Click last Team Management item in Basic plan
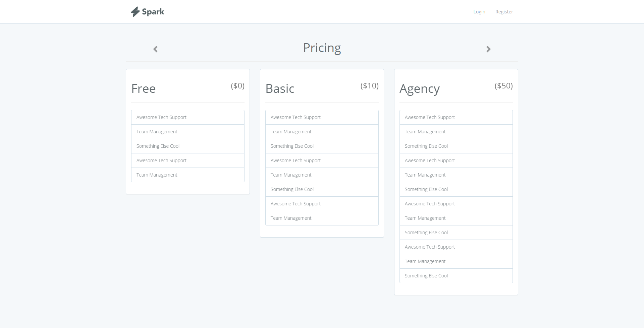Screen dimensions: 644x328 pos(291,218)
